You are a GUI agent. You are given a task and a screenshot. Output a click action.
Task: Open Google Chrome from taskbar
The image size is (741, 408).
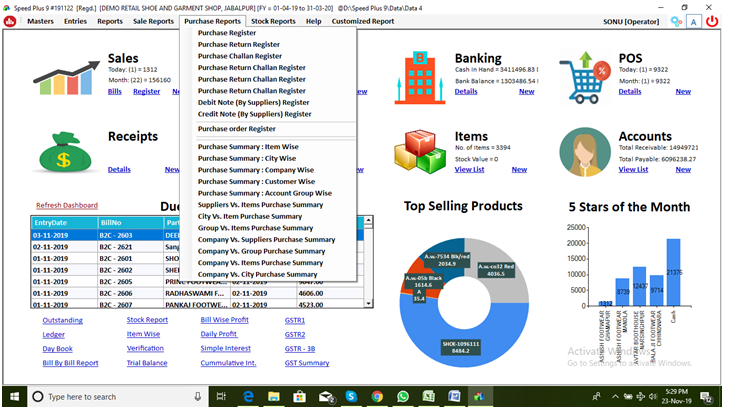(x=377, y=396)
